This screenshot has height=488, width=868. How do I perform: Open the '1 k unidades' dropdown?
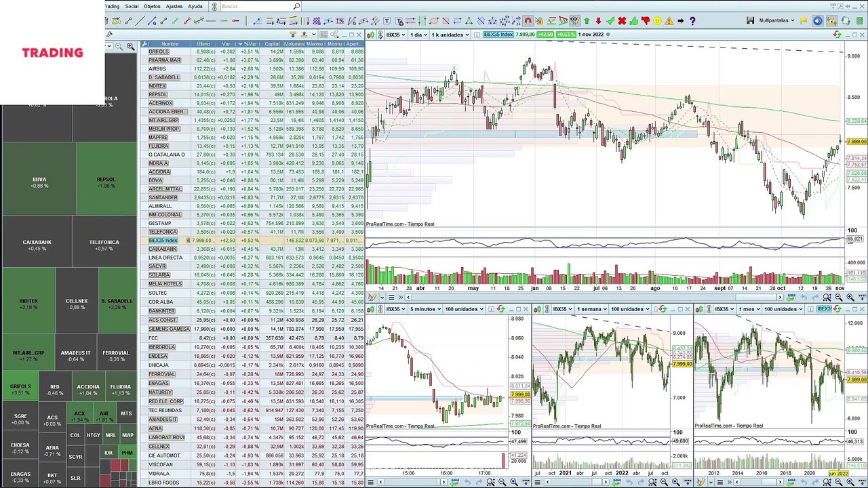coord(450,35)
